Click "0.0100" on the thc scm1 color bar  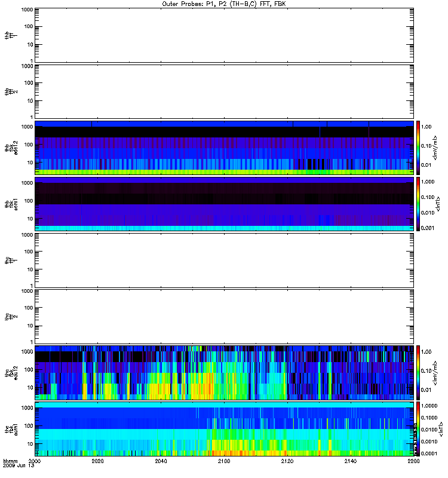pyautogui.click(x=429, y=430)
